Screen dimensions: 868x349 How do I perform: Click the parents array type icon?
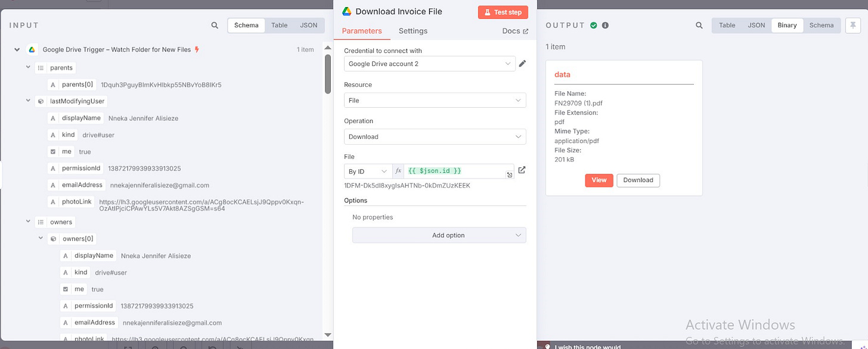coord(41,68)
